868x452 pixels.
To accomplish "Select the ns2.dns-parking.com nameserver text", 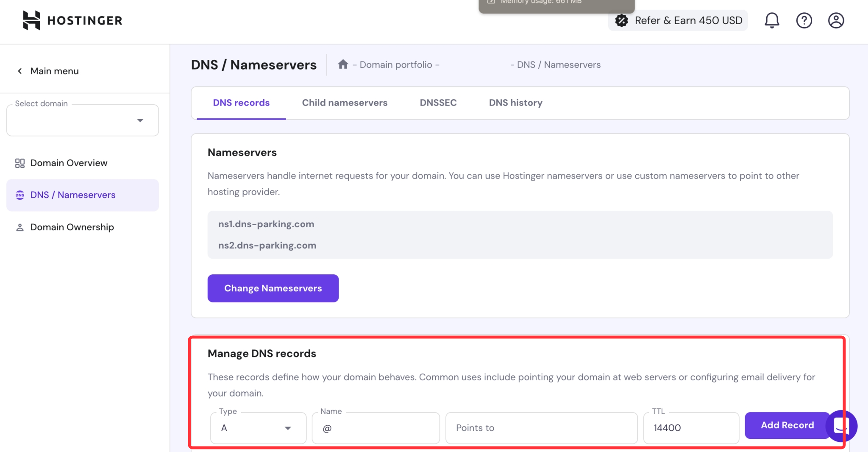I will point(267,246).
